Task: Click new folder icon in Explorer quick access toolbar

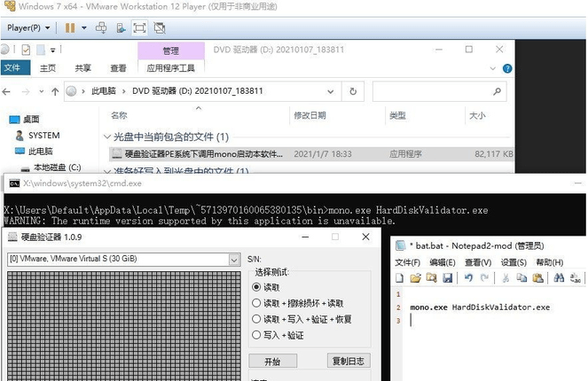Action: point(41,50)
